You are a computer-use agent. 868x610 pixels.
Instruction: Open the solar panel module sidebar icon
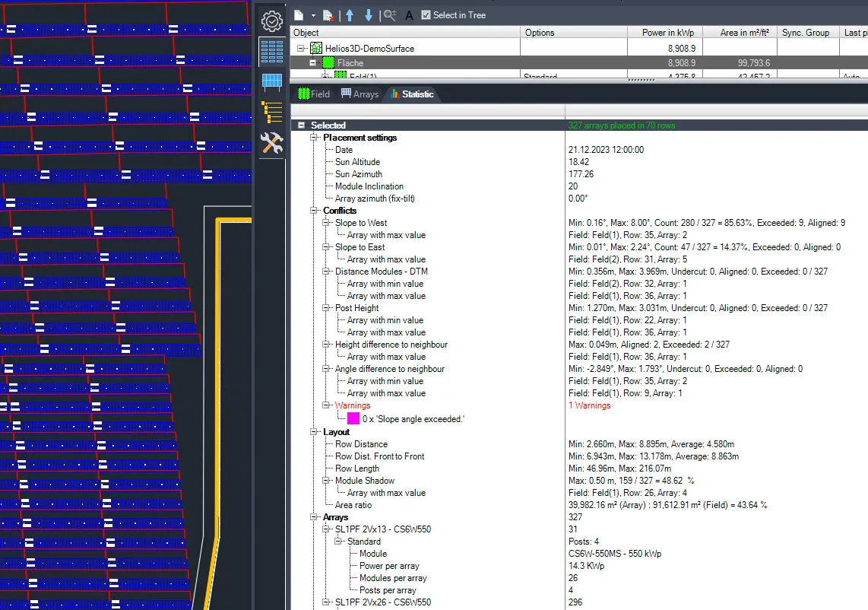tap(271, 81)
